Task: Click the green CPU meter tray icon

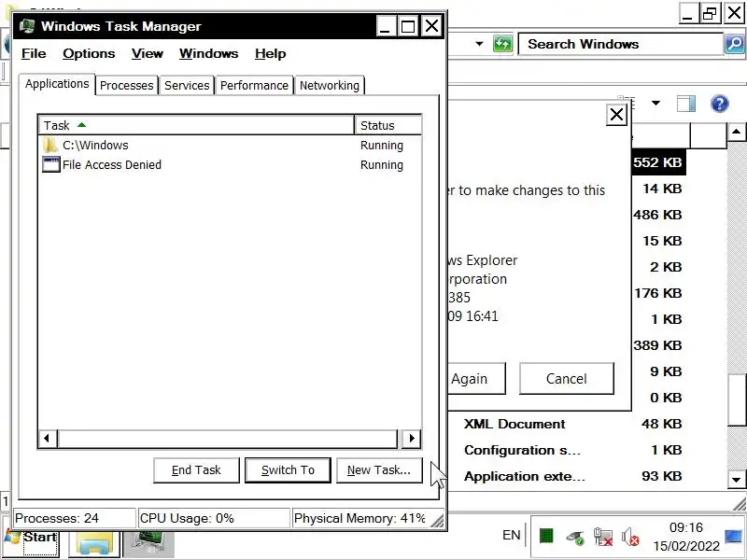Action: point(546,536)
